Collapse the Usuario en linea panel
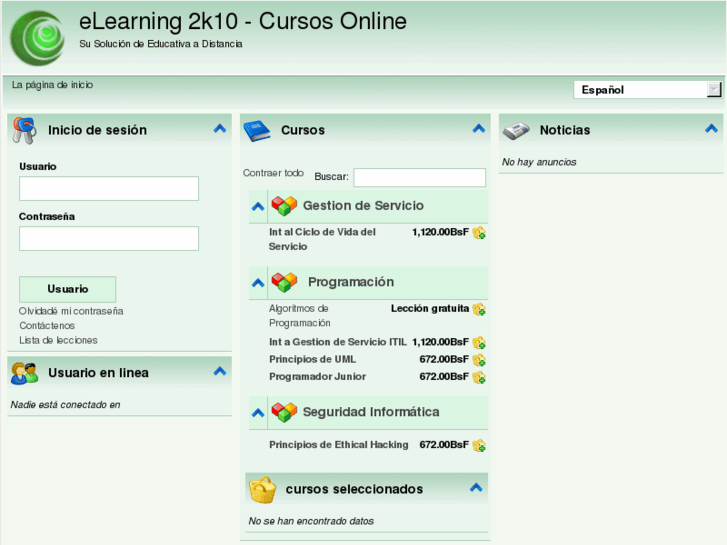Viewport: 727px width, 545px height. pos(220,371)
